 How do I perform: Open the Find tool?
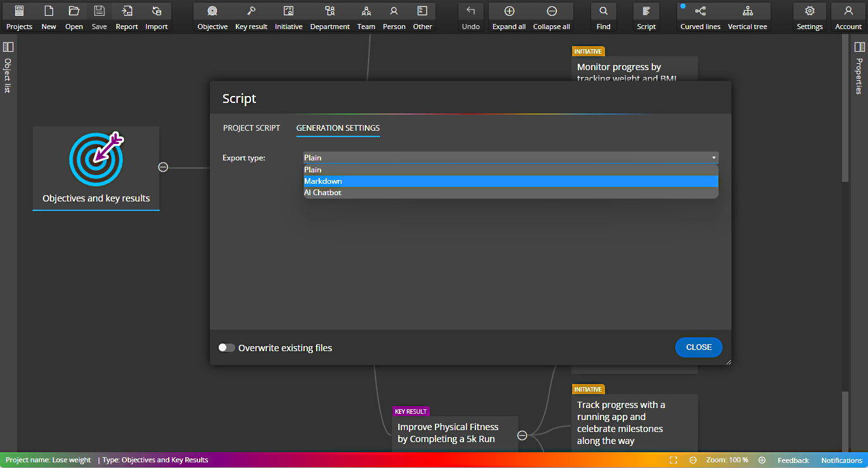[x=603, y=17]
